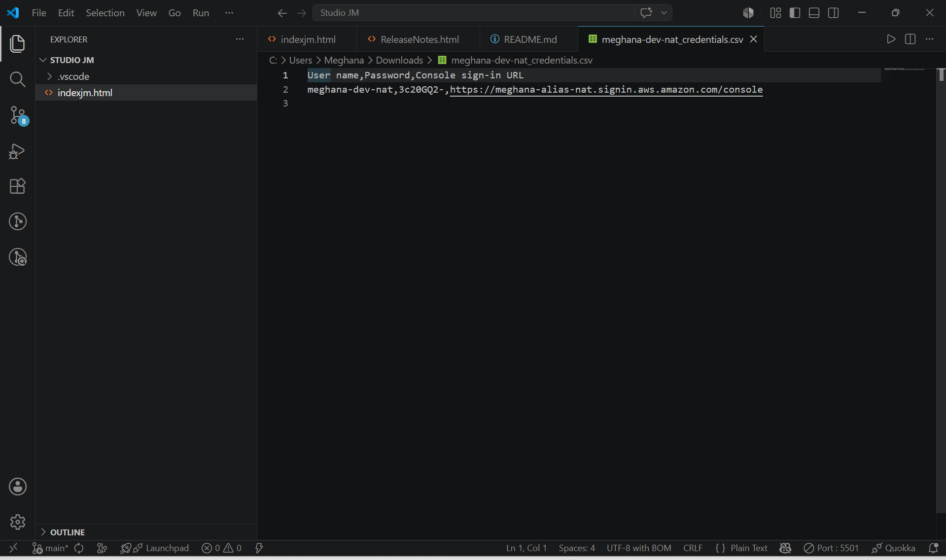Click the Run play icon in editor toolbar
This screenshot has width=946, height=560.
pos(891,39)
